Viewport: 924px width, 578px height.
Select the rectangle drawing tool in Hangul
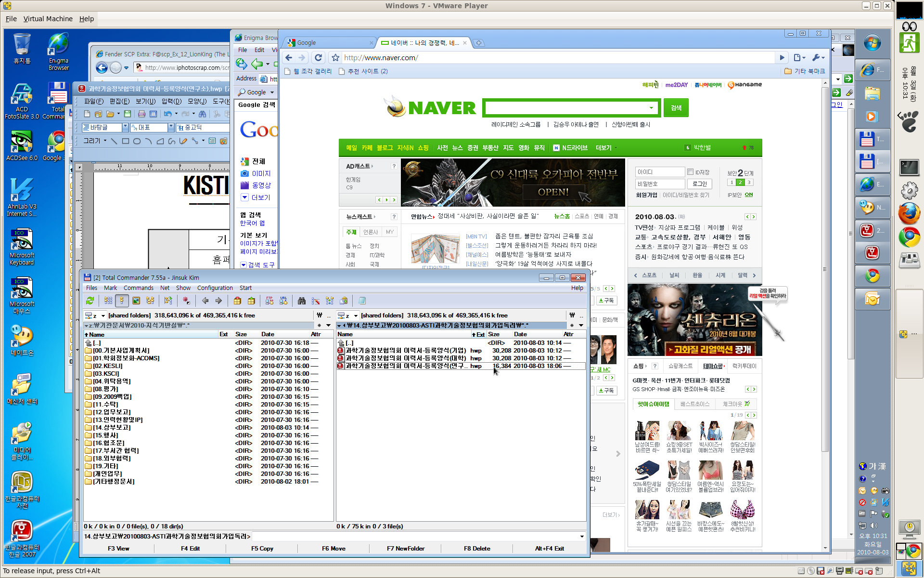pyautogui.click(x=126, y=141)
